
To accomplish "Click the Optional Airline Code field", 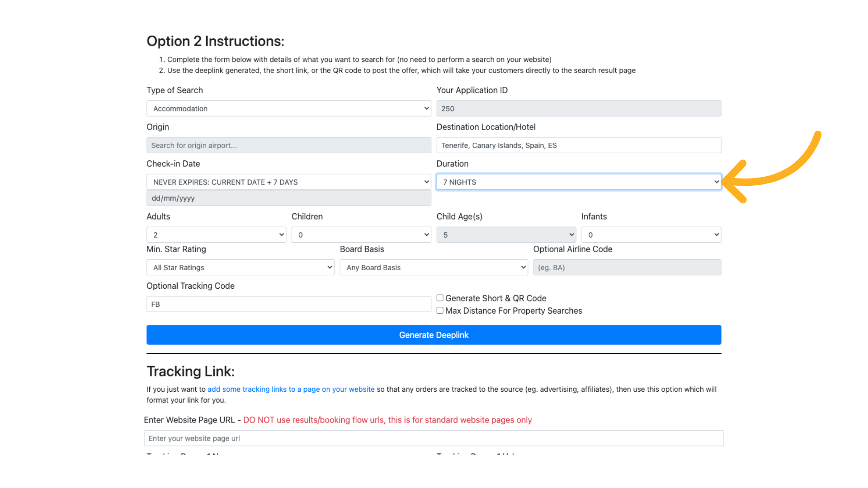I will pos(627,267).
